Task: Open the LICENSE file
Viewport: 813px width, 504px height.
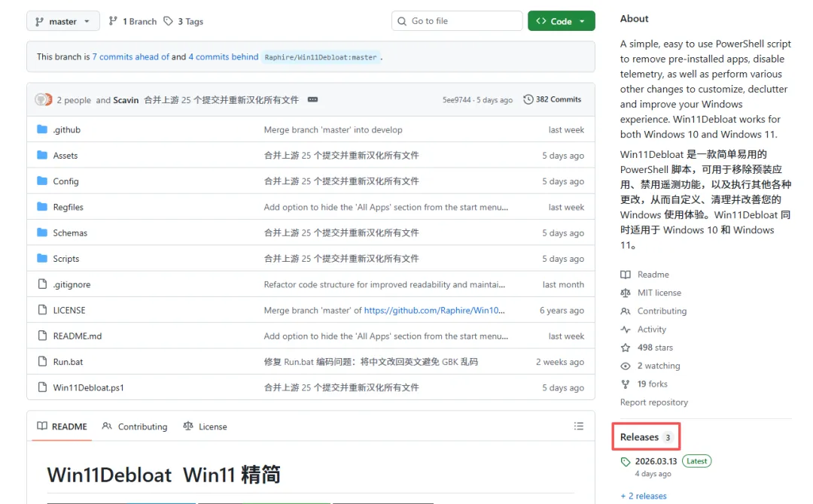Action: (69, 310)
